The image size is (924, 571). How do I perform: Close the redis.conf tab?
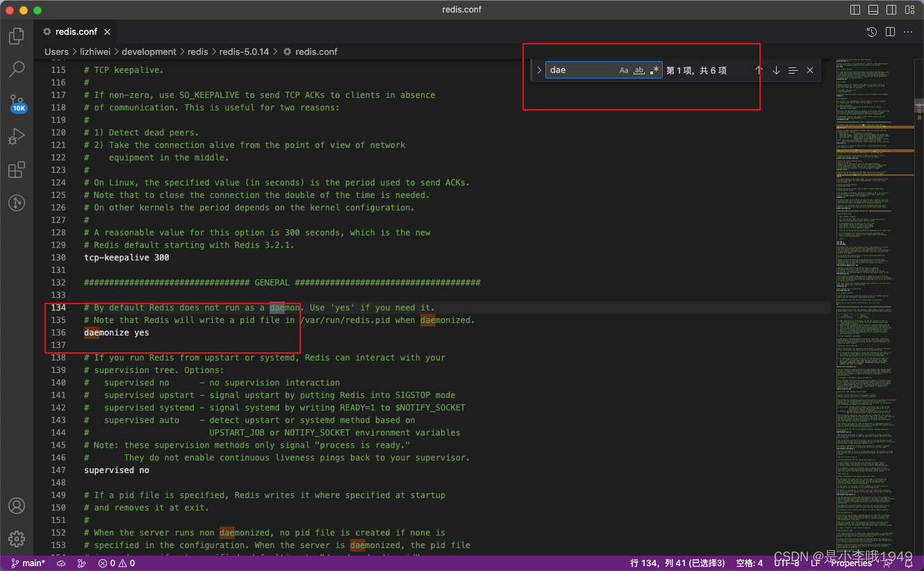108,32
